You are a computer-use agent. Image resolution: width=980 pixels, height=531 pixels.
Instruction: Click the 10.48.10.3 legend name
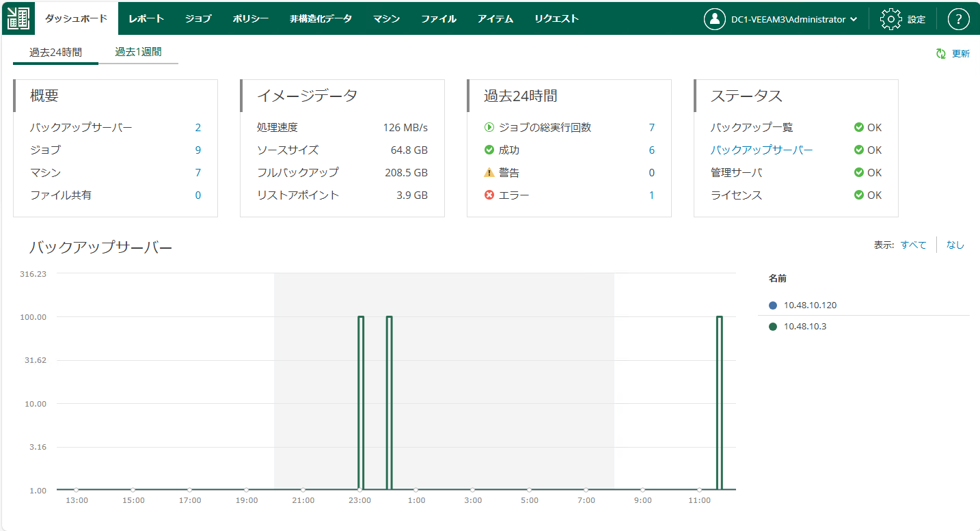(805, 327)
